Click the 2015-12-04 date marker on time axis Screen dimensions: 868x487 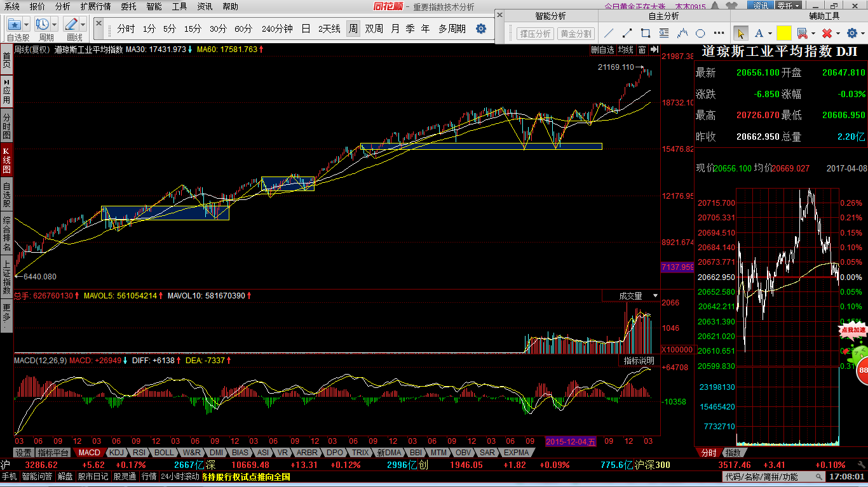pyautogui.click(x=571, y=441)
